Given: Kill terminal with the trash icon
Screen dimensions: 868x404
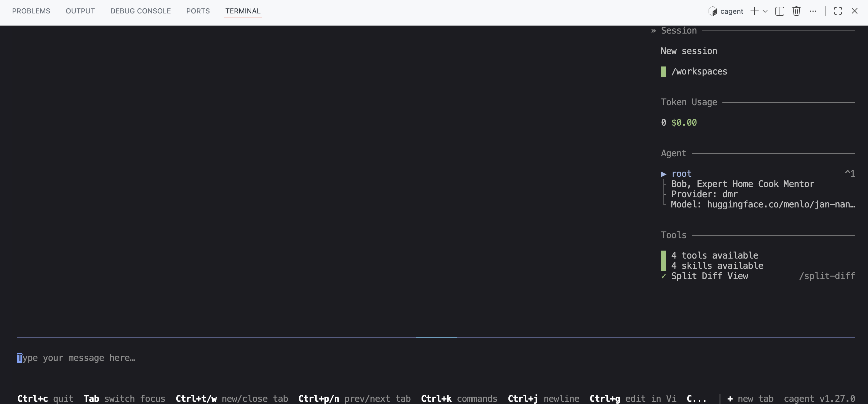Looking at the screenshot, I should [796, 11].
